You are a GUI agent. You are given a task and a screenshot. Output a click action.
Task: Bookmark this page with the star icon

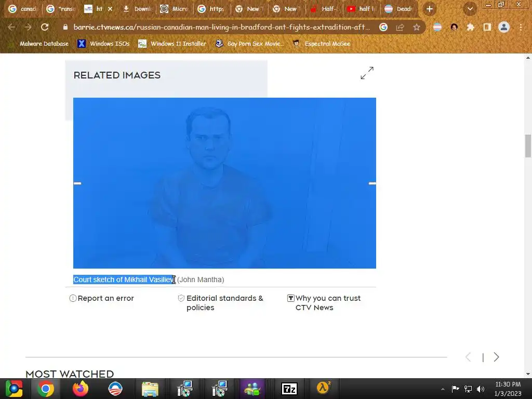point(416,27)
